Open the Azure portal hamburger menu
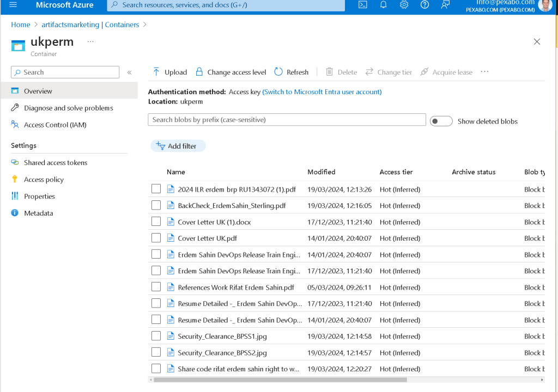The height and width of the screenshot is (392, 558). click(x=13, y=4)
